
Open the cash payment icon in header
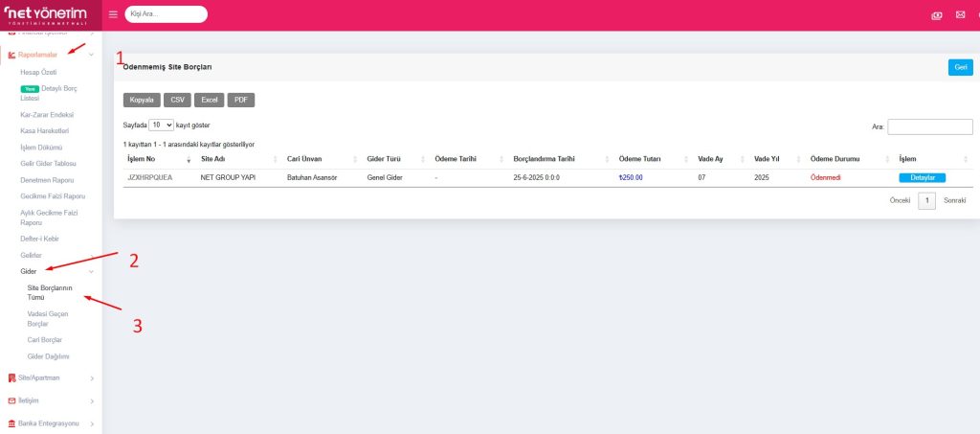(937, 15)
